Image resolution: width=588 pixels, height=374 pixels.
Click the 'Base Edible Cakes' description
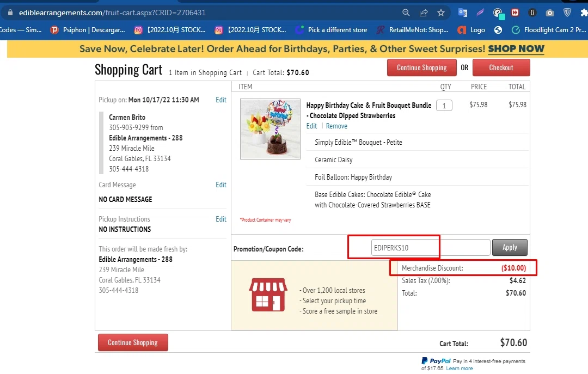click(373, 200)
